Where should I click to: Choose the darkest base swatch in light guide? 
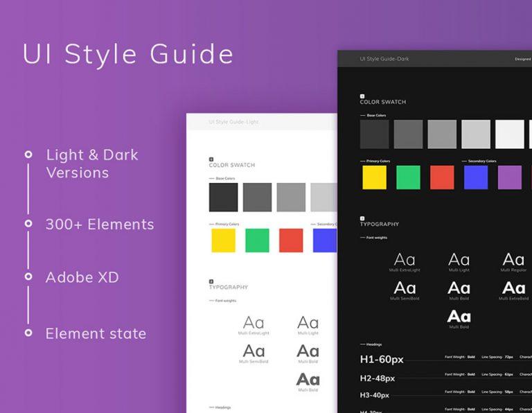[223, 197]
